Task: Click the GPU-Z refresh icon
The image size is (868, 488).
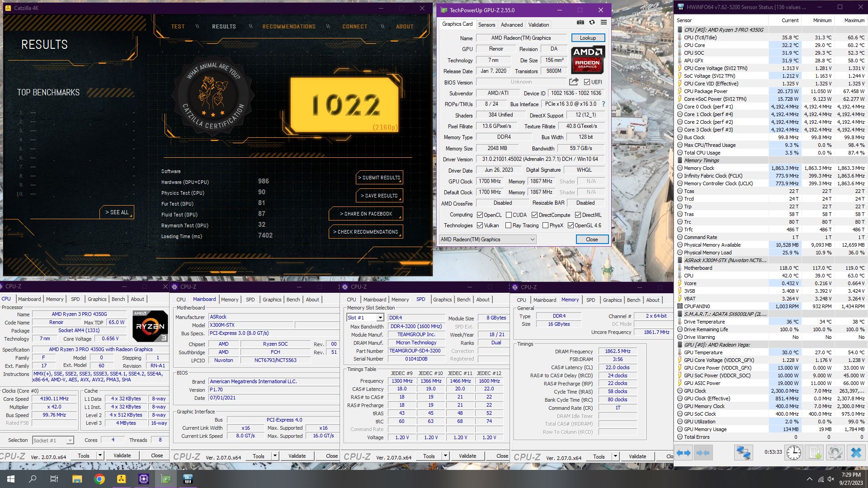Action: pyautogui.click(x=592, y=22)
